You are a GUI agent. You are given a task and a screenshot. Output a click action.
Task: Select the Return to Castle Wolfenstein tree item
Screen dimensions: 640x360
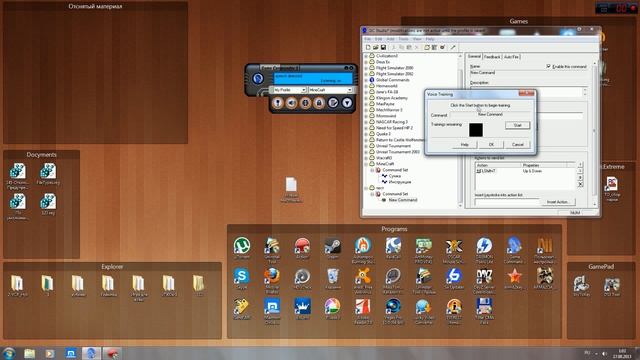click(400, 140)
